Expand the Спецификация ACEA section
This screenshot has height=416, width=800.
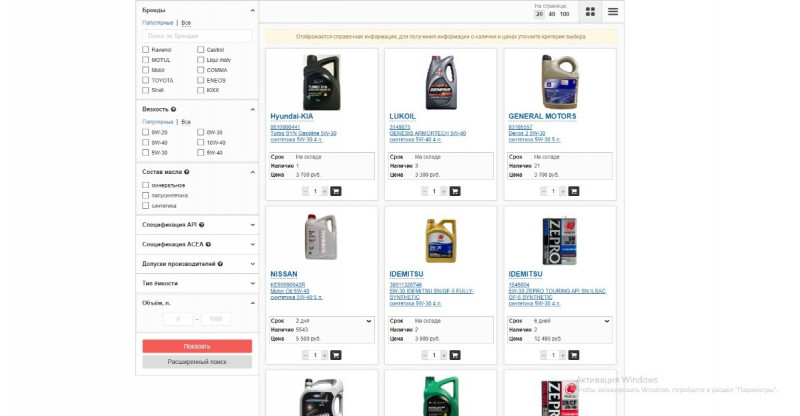point(253,244)
